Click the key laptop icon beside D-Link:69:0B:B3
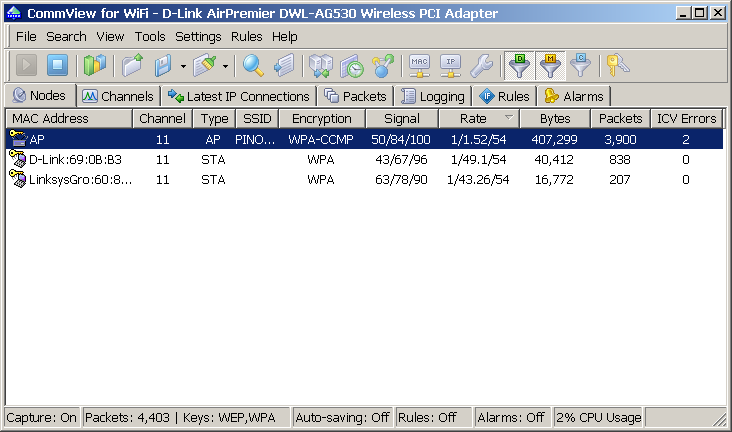Image resolution: width=732 pixels, height=432 pixels. (18, 159)
